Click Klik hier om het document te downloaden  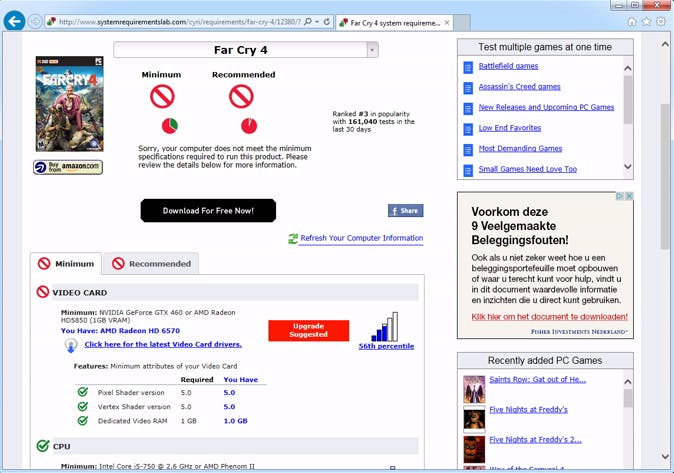click(x=549, y=317)
